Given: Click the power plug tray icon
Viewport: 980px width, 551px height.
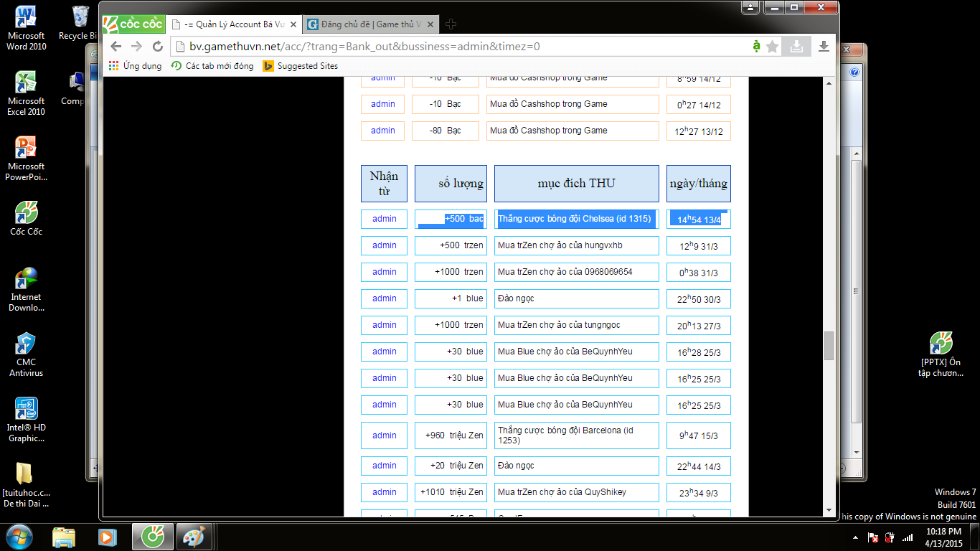Looking at the screenshot, I should click(x=890, y=537).
